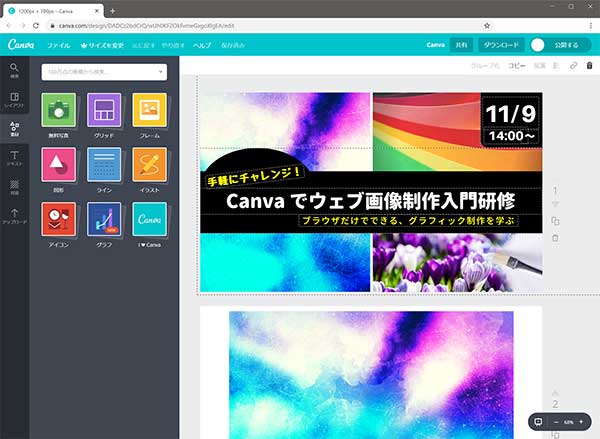Select the Canva でウェブ画像制作入門研修 headline
Screen dimensions: 600x439
click(x=370, y=201)
